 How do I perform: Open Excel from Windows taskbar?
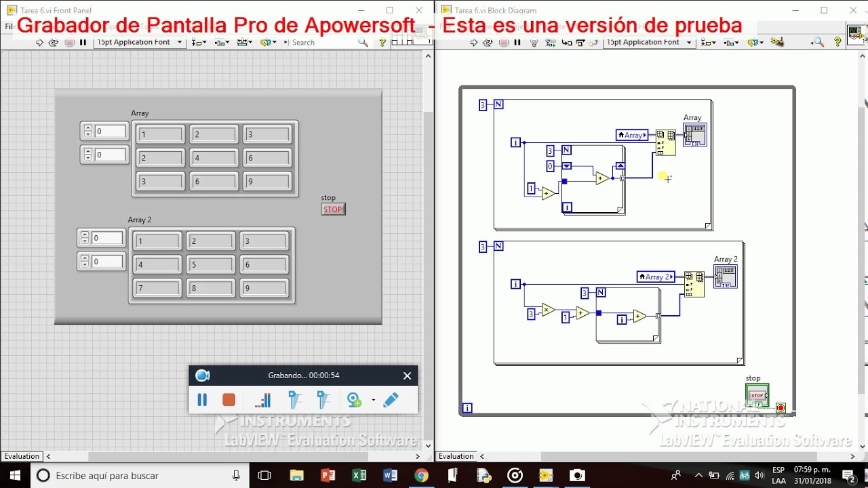[x=359, y=475]
